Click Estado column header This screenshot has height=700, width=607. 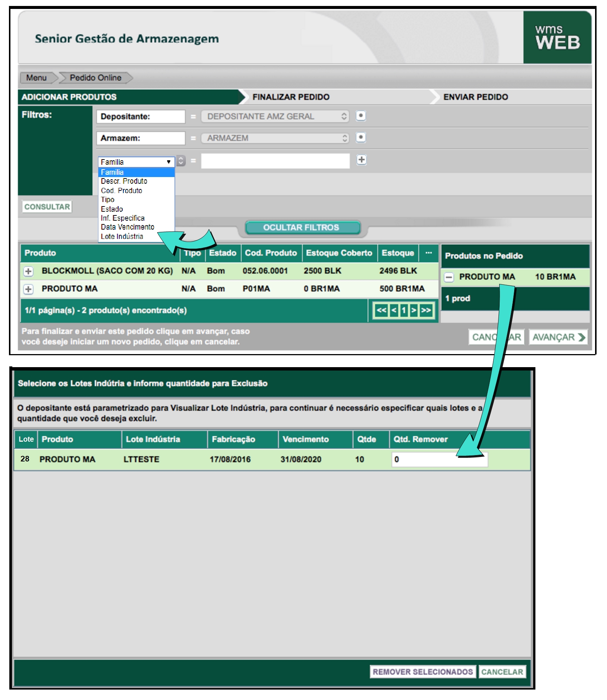point(223,253)
